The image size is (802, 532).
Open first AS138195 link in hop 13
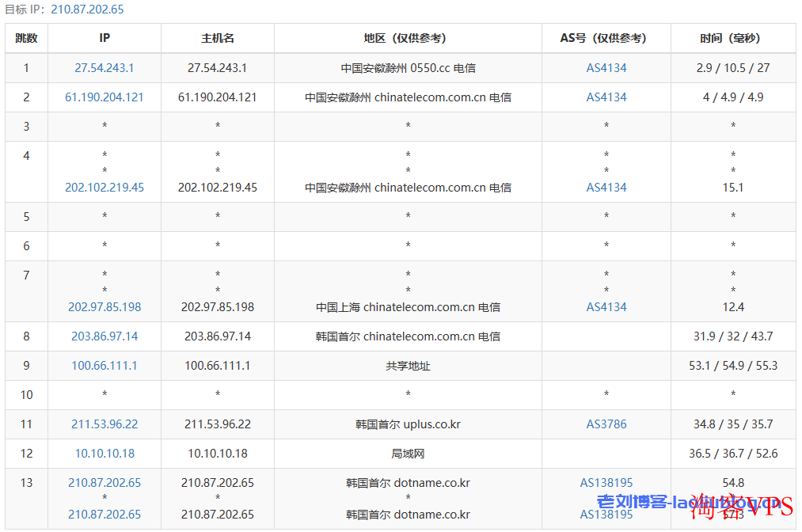(x=606, y=482)
